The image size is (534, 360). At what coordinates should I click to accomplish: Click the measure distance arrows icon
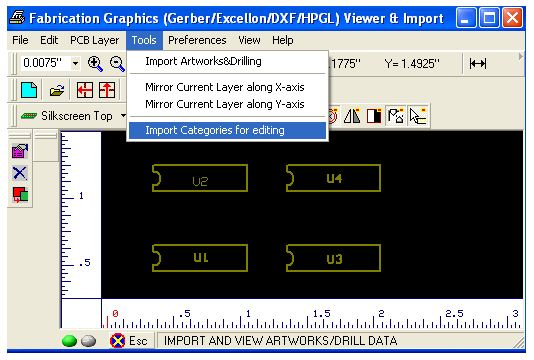pyautogui.click(x=477, y=63)
